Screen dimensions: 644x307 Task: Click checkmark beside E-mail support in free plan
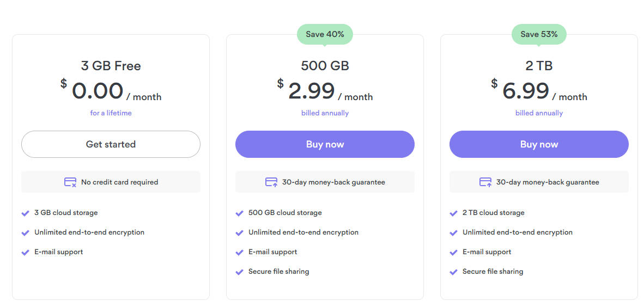26,253
